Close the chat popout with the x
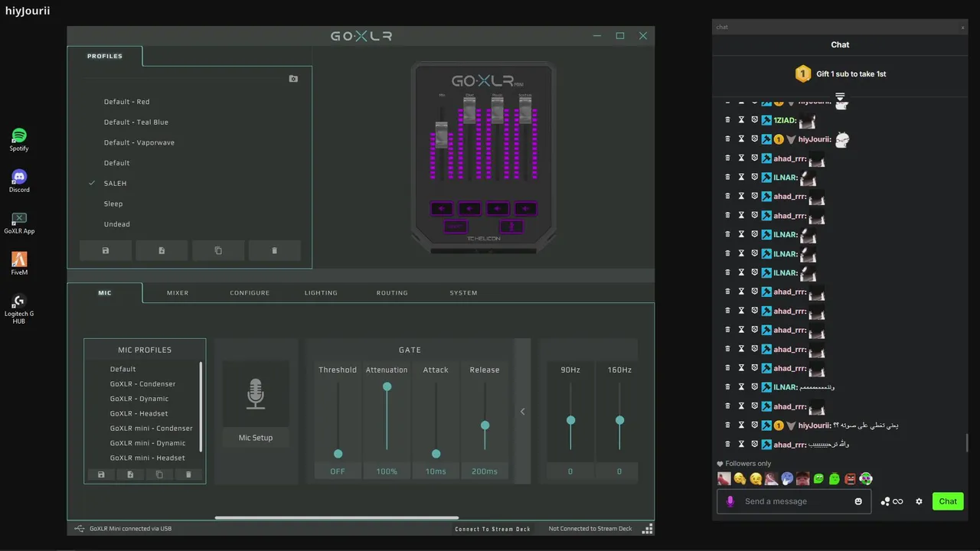 (963, 28)
